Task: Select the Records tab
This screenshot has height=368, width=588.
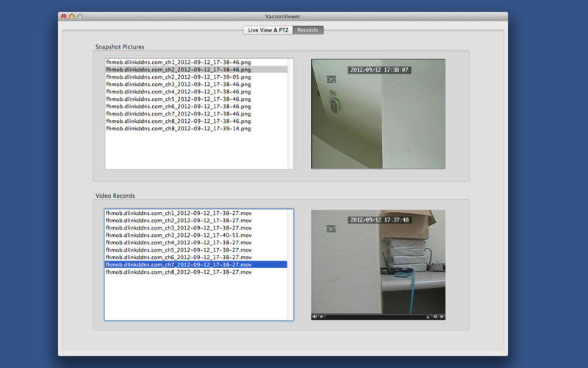Action: click(x=308, y=30)
